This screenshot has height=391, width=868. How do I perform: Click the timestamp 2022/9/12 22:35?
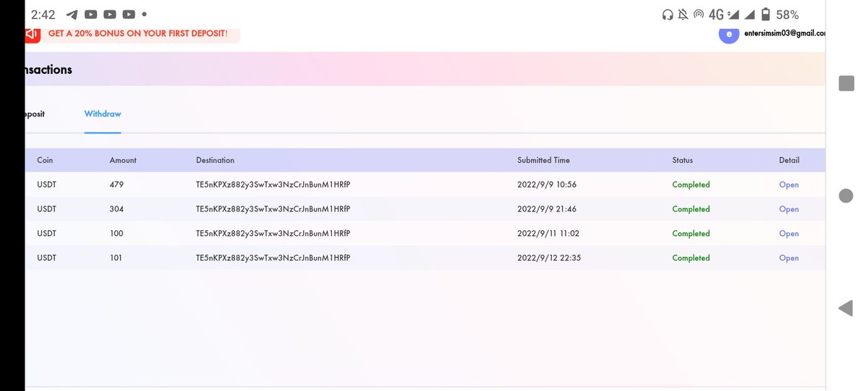point(549,258)
